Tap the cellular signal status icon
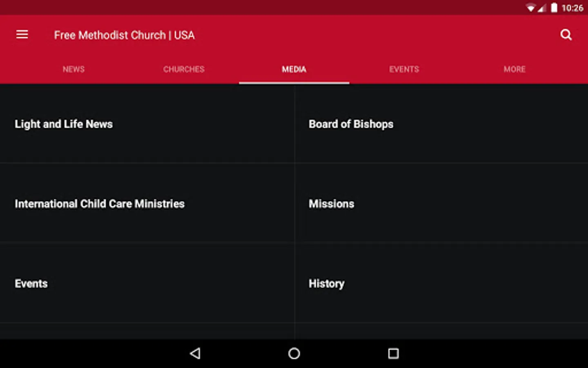 pyautogui.click(x=541, y=8)
